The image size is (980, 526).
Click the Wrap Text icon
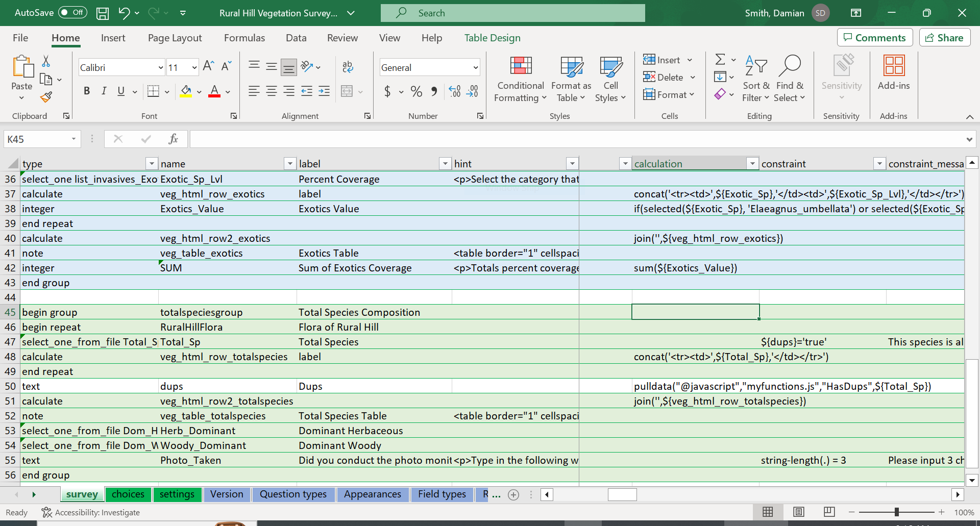[348, 67]
